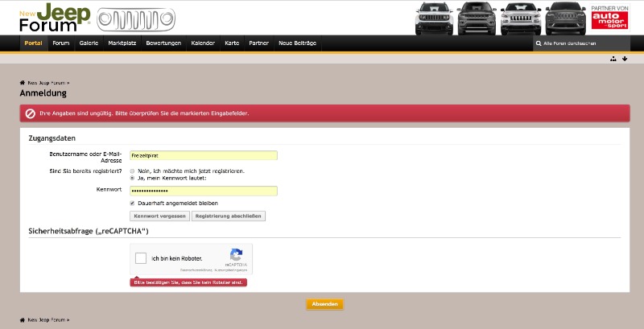This screenshot has height=329, width=644.
Task: Click the 'Registrierung abschließen' button
Action: click(x=229, y=216)
